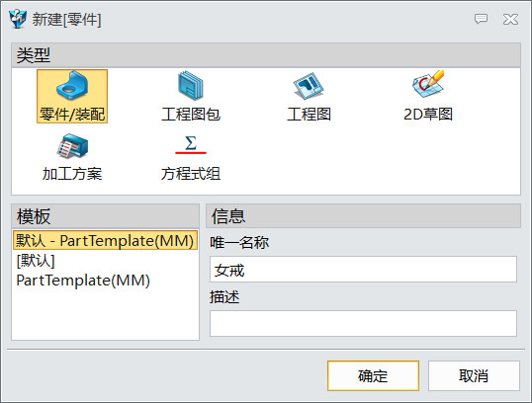The width and height of the screenshot is (532, 403).
Task: Close the 新建[零件] dialog window
Action: click(x=510, y=20)
